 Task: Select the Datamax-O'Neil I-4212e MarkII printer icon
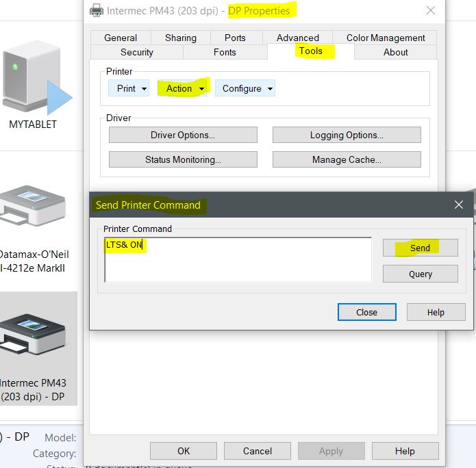click(32, 206)
